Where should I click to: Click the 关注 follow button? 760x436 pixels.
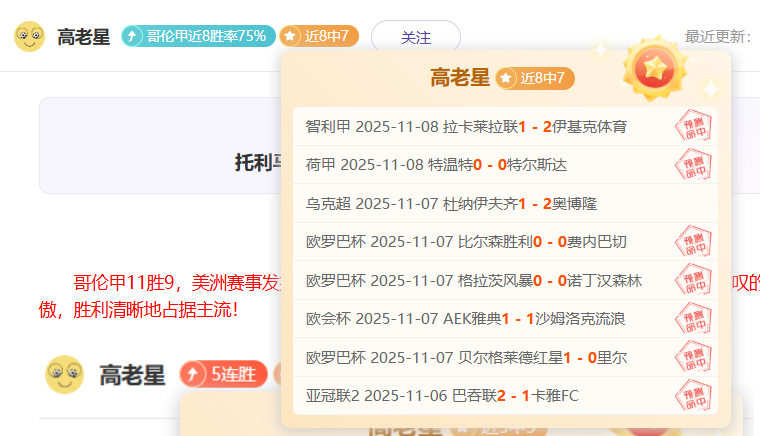pos(415,37)
